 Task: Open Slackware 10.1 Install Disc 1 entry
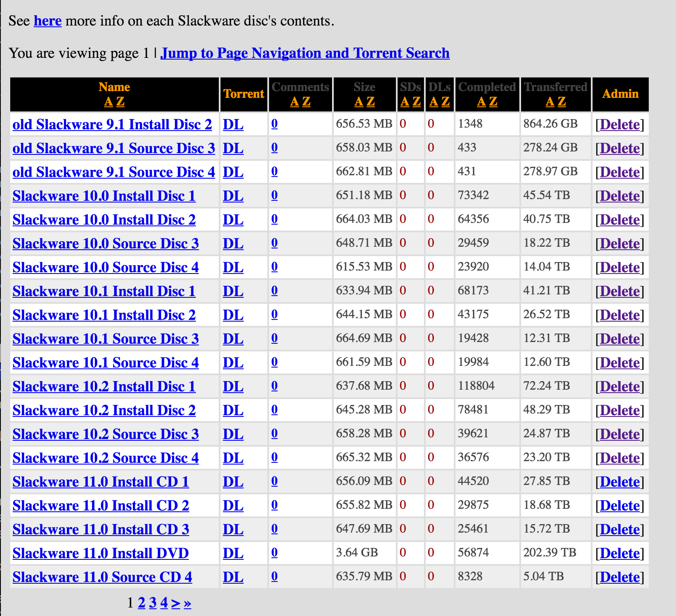pyautogui.click(x=104, y=291)
